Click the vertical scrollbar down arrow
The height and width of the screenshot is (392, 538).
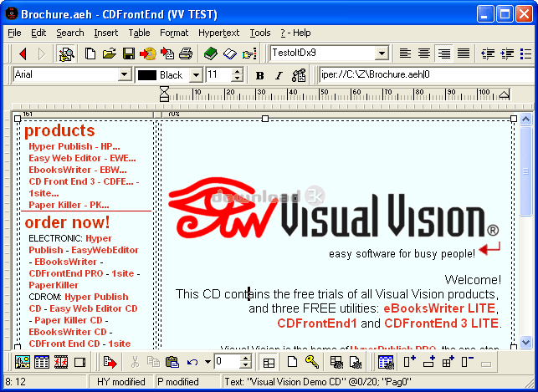click(526, 342)
